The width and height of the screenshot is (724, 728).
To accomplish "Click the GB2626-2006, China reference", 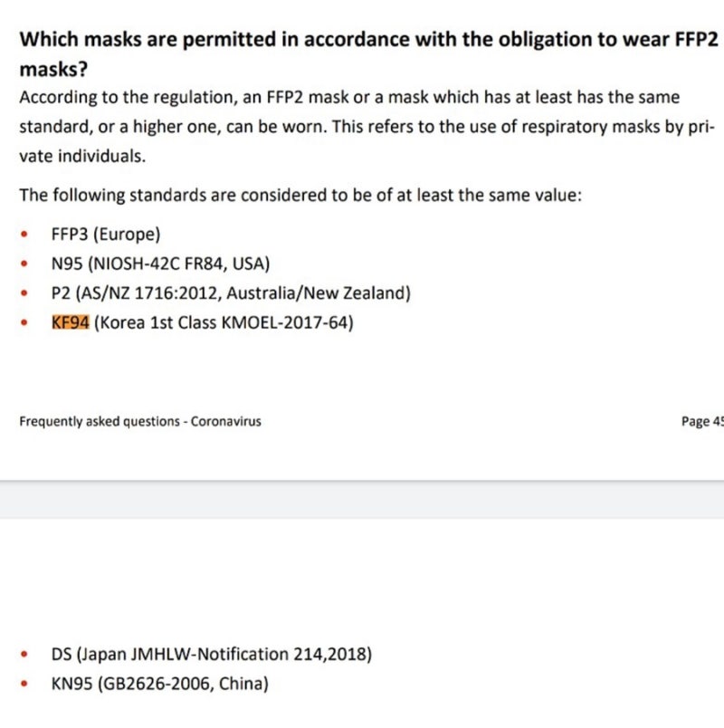I will [183, 684].
